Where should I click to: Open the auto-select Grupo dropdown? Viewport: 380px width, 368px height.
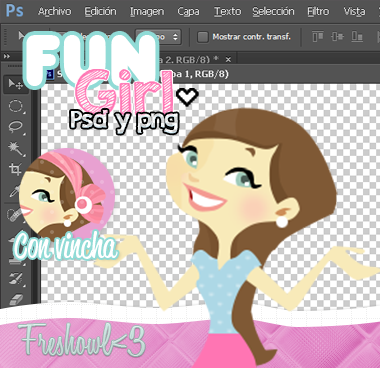(158, 37)
